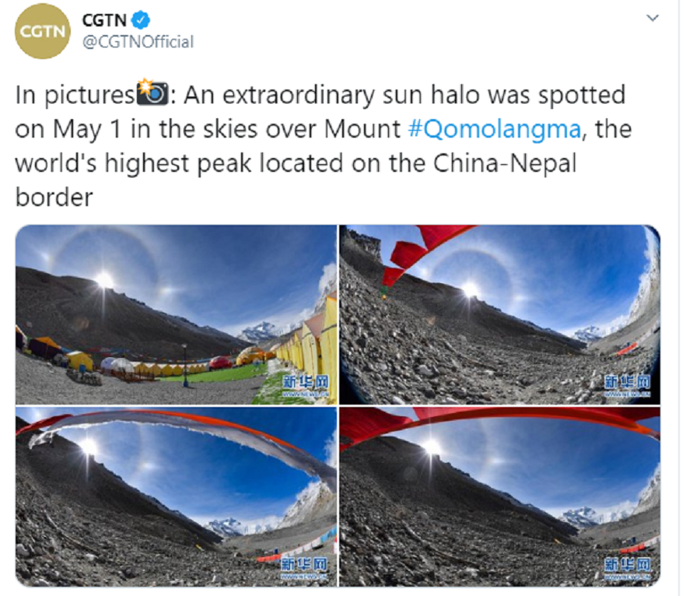Click the snowy peak in bottom-right photo
The height and width of the screenshot is (596, 700).
pos(584,517)
